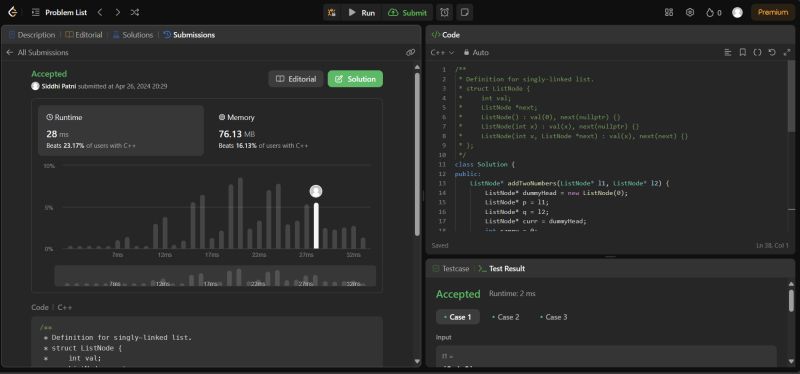Screen dimensions: 800x374
Task: Select Case 1 result
Action: (457, 317)
